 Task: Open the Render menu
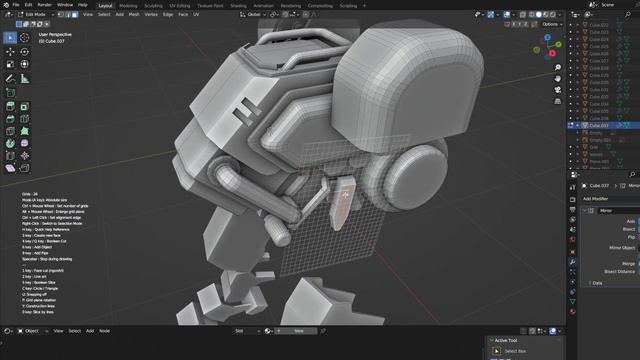(x=44, y=5)
